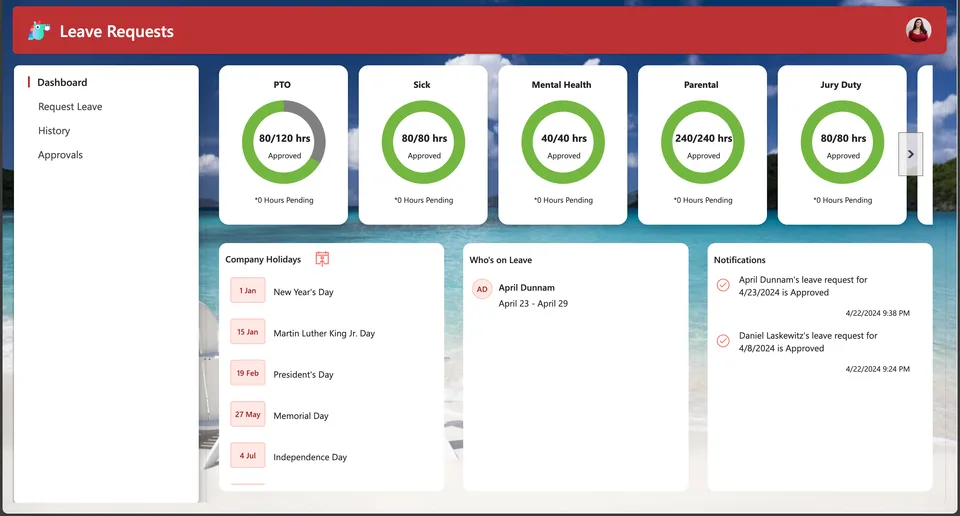Click New Year's Day holiday
Screen dimensions: 960x516
[x=304, y=292]
